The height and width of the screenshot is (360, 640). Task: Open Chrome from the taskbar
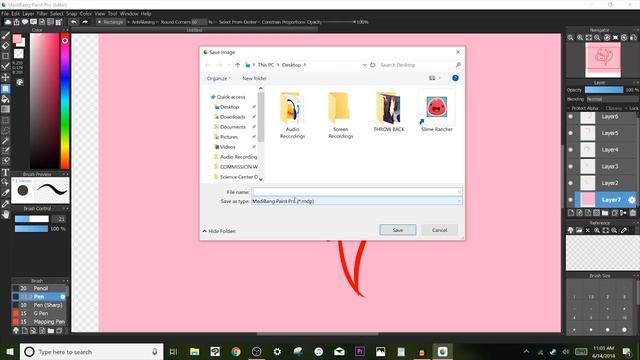click(236, 351)
